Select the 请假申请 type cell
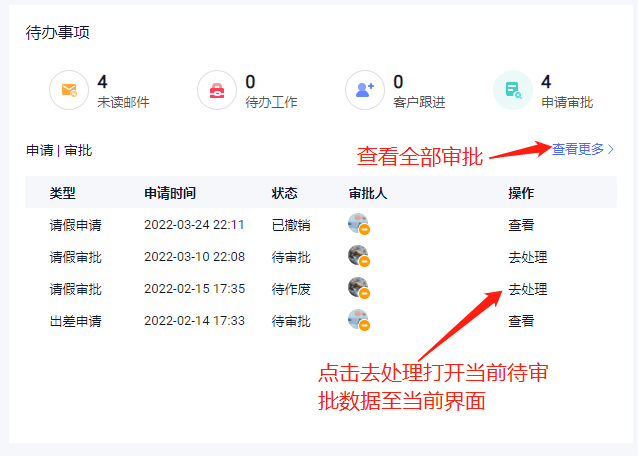 [x=75, y=225]
